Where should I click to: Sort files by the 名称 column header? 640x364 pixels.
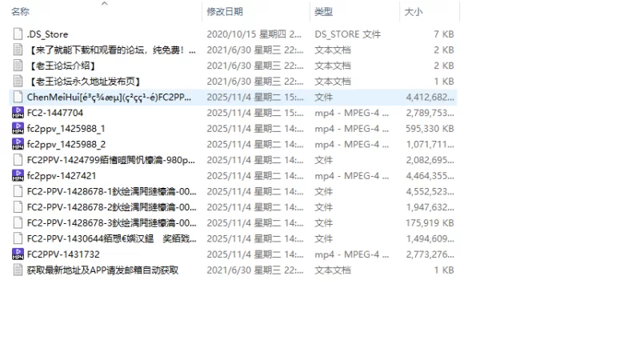pos(21,12)
